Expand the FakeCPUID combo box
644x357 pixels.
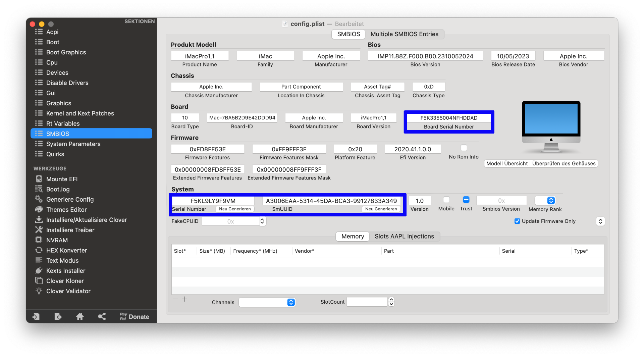[x=262, y=221]
